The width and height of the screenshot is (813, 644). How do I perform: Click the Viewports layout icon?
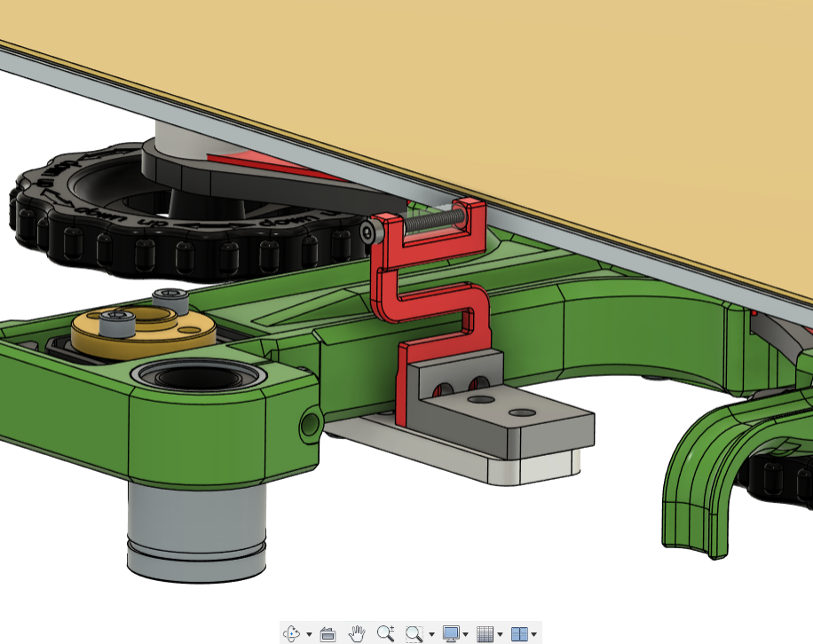(x=519, y=633)
